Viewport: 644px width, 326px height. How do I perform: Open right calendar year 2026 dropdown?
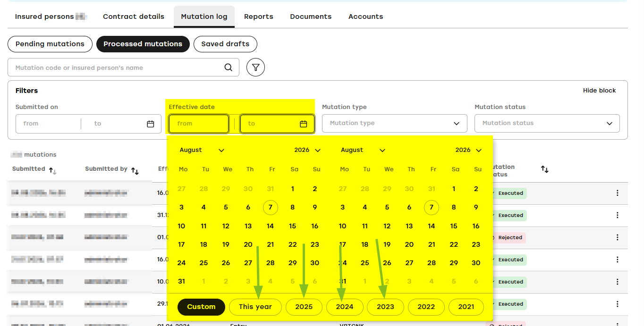[468, 150]
